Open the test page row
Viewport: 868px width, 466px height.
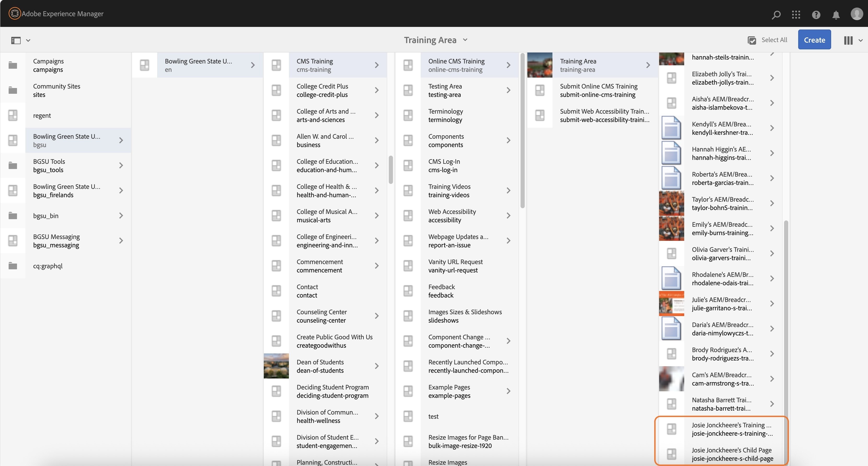[x=457, y=416]
